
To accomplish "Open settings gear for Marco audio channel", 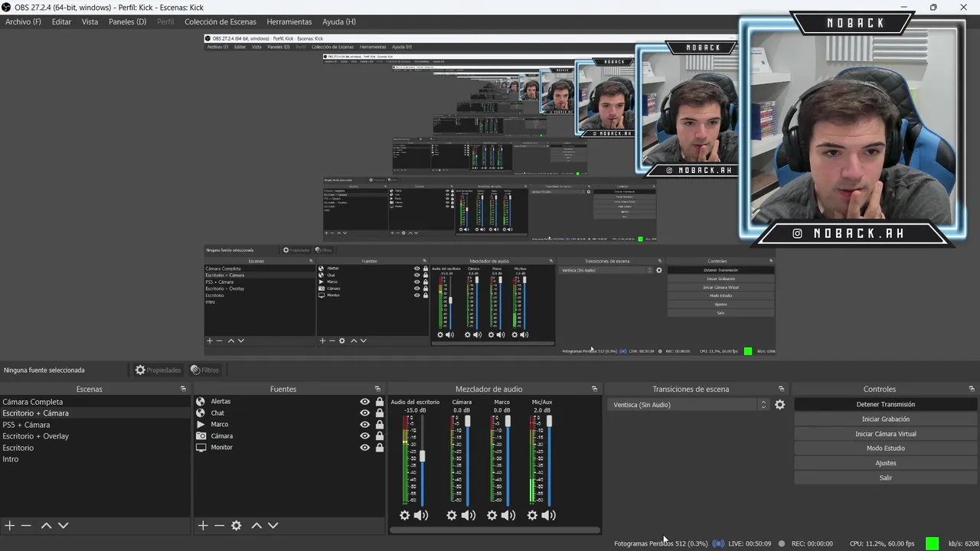I will point(492,516).
